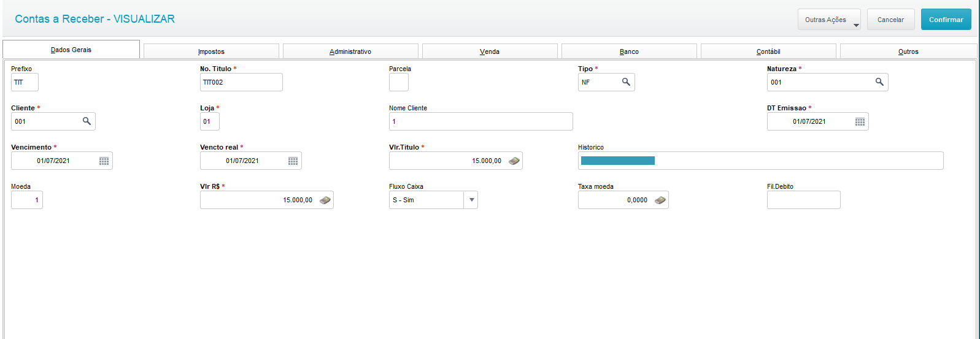
Task: Click the Taxa moeda calculator icon
Action: pyautogui.click(x=660, y=200)
